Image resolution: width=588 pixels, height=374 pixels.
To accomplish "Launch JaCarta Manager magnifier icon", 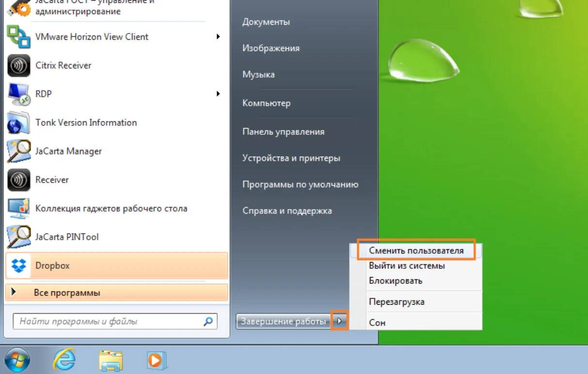I will 19,151.
